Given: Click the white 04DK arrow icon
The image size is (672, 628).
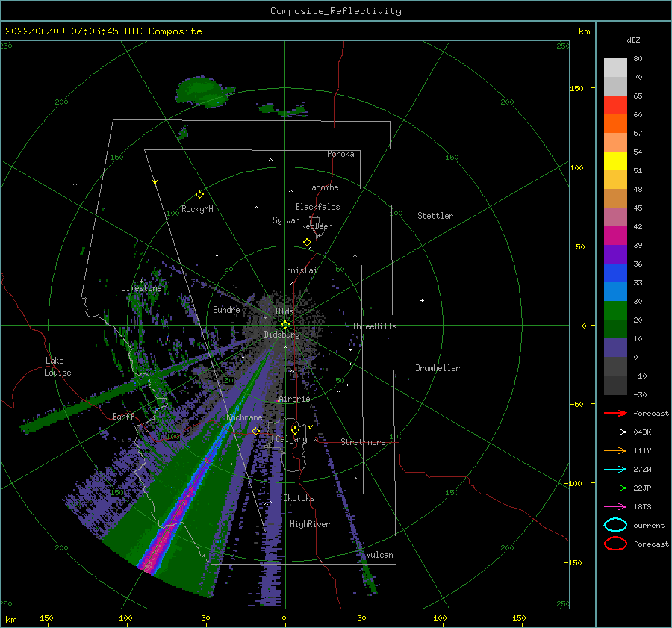Looking at the screenshot, I should 615,432.
